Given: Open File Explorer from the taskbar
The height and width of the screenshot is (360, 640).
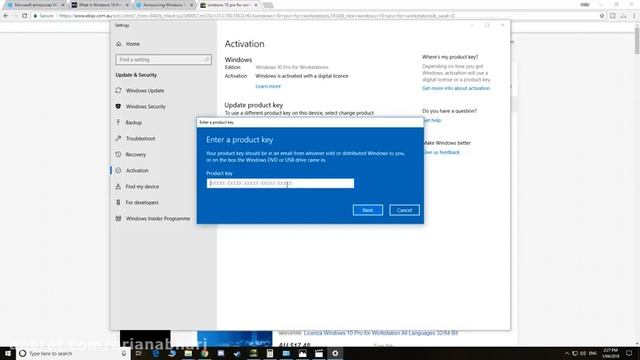Looking at the screenshot, I should (188, 353).
